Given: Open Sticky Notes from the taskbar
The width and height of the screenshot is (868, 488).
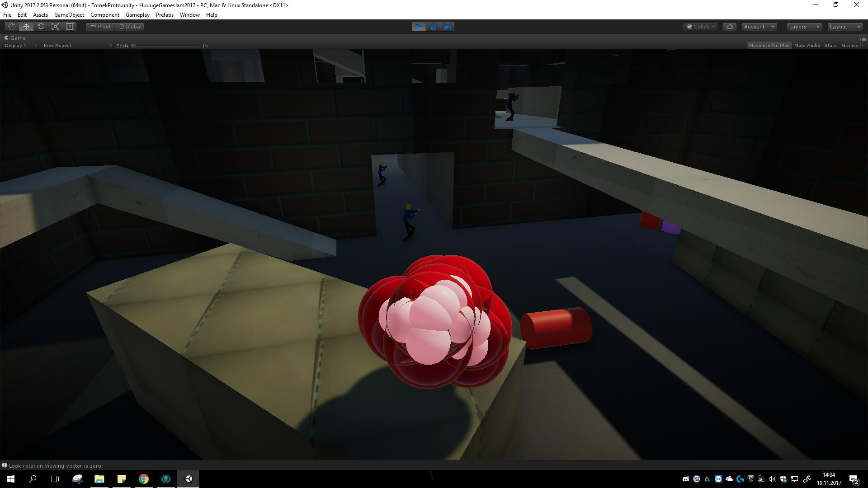Looking at the screenshot, I should coord(122,479).
